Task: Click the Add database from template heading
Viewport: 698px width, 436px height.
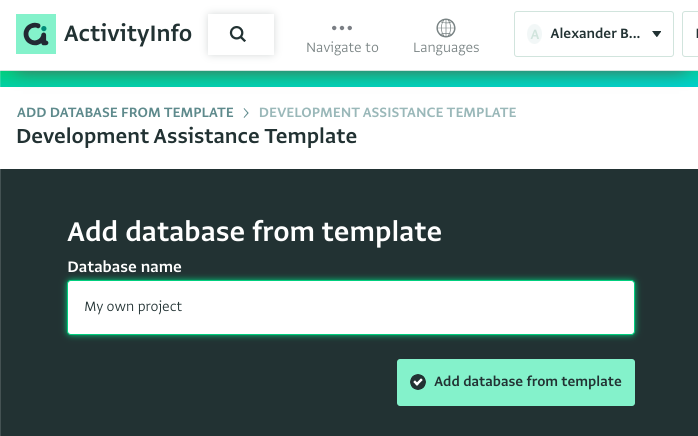Action: coord(255,232)
